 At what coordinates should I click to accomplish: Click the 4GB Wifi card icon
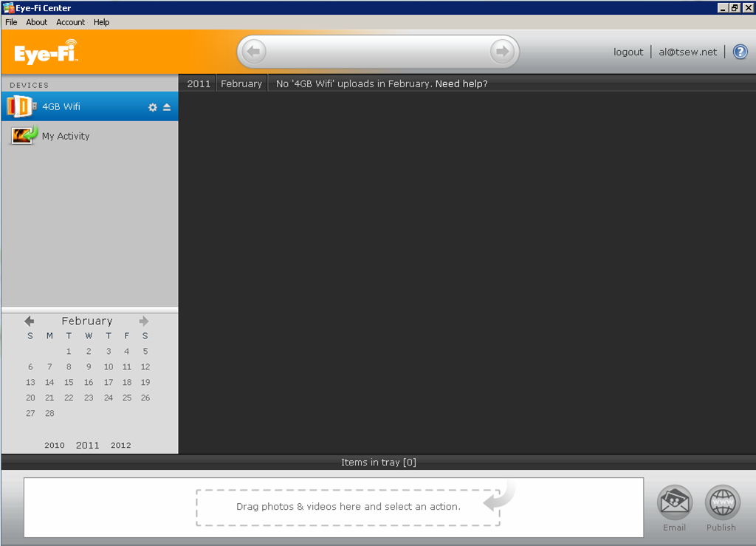click(x=20, y=106)
